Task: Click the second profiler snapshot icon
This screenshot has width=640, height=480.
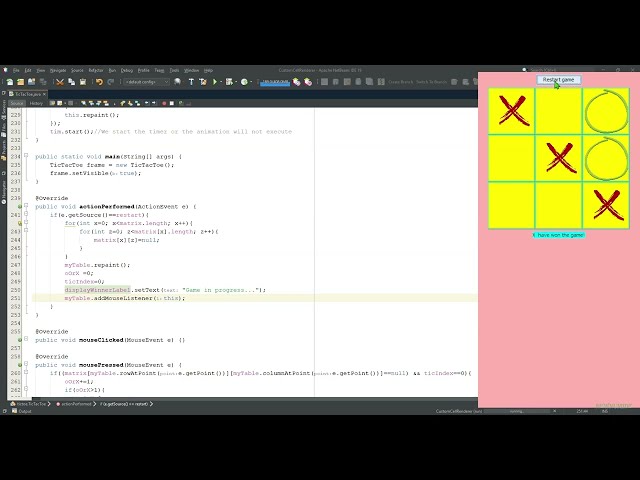Action: click(308, 82)
